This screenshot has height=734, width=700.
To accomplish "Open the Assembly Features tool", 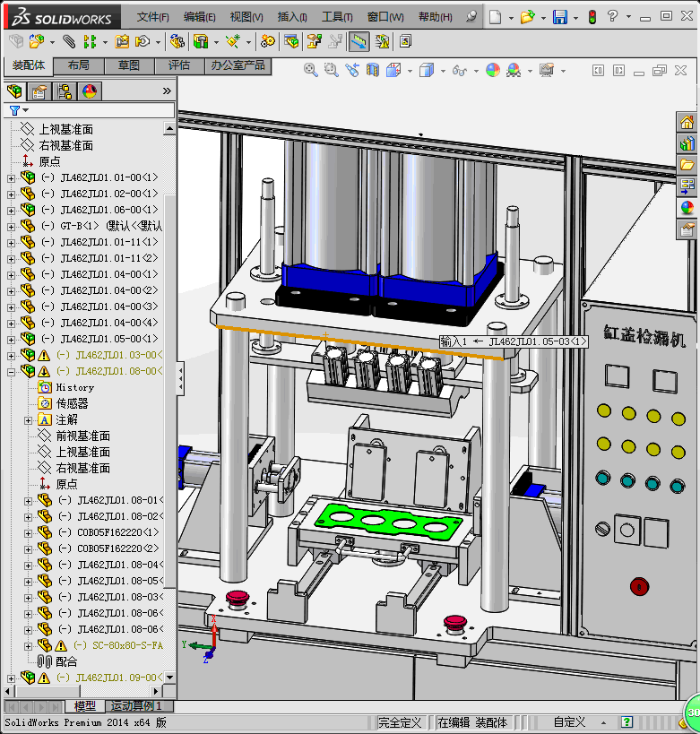I will point(201,41).
